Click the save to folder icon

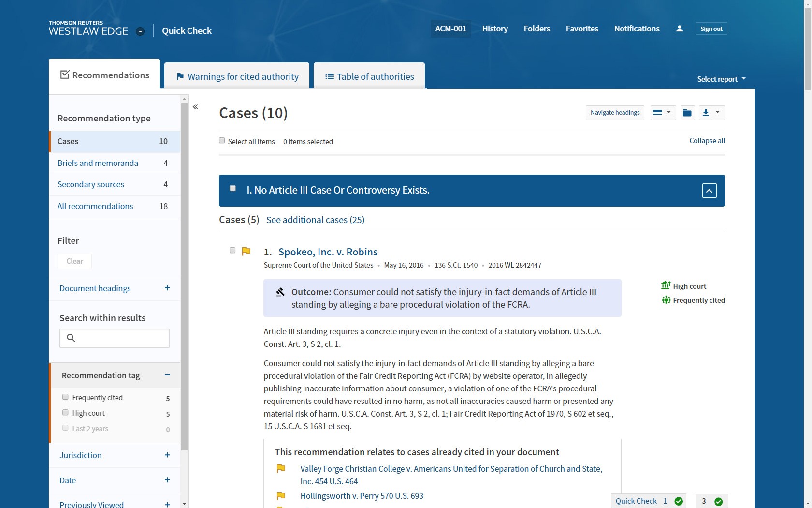pyautogui.click(x=687, y=113)
